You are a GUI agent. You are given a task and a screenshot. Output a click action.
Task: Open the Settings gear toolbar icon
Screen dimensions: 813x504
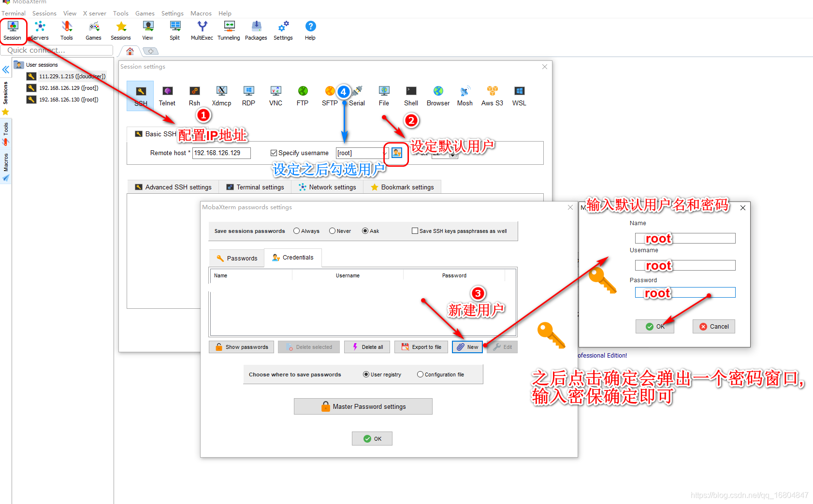point(283,30)
